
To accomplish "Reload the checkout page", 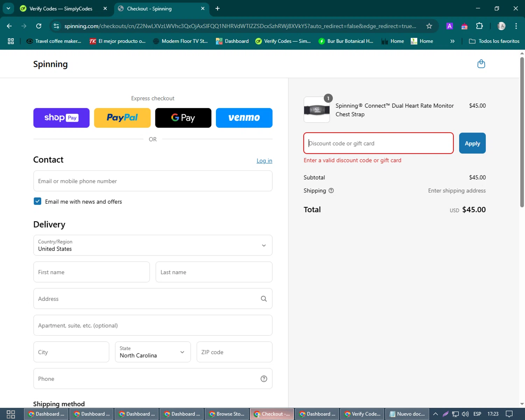I will tap(39, 26).
